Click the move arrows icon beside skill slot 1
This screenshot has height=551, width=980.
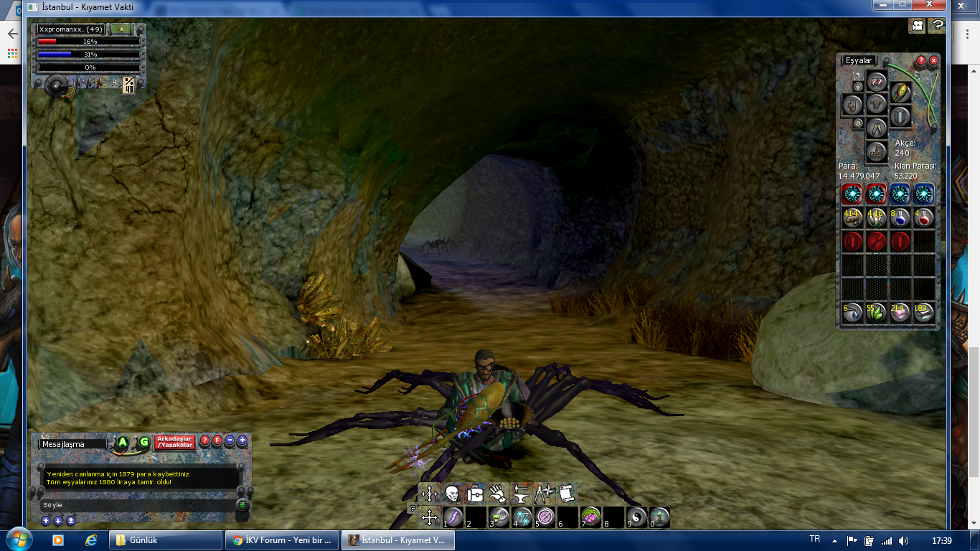[x=429, y=517]
